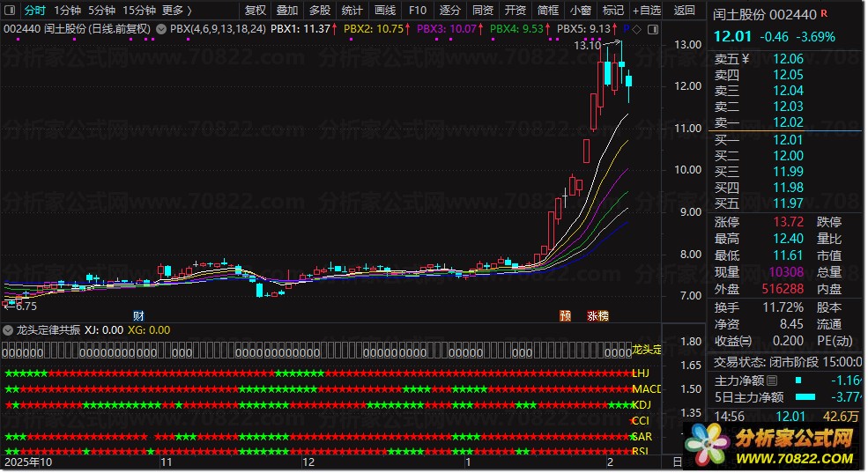Click the 预 forecast marker on chart
The width and height of the screenshot is (868, 473).
[x=565, y=316]
